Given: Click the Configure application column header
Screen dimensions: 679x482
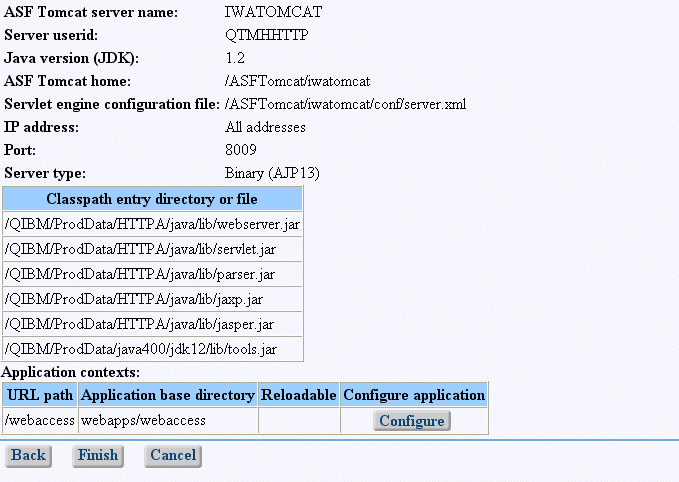Looking at the screenshot, I should [x=414, y=395].
